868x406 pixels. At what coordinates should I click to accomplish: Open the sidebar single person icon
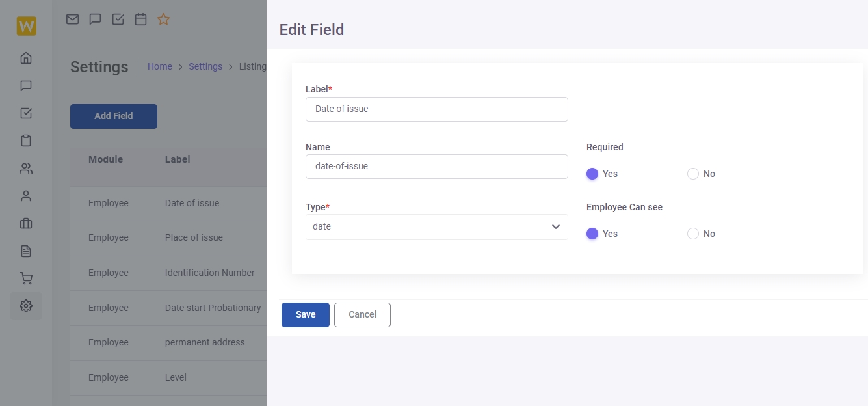coord(26,196)
